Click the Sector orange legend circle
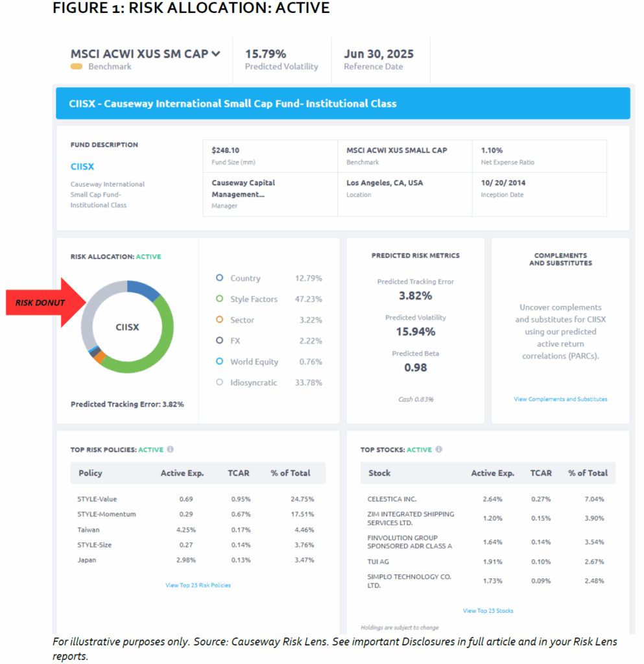The width and height of the screenshot is (644, 664). pyautogui.click(x=219, y=320)
